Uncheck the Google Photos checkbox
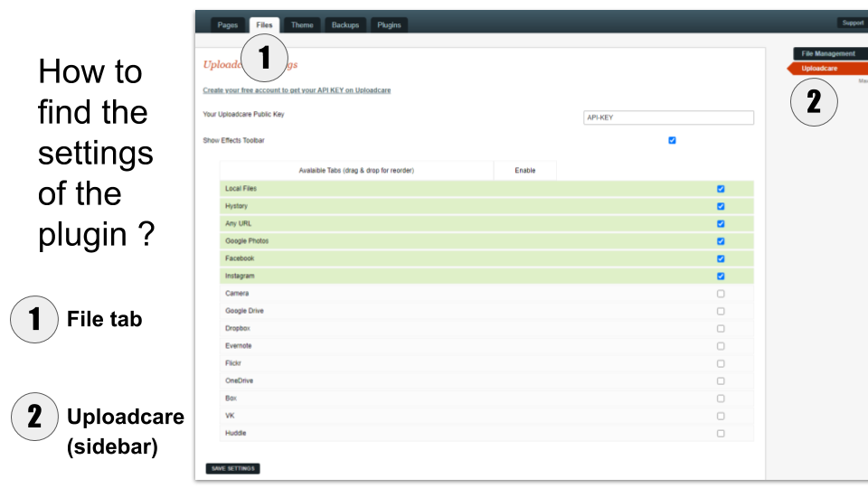 tap(721, 241)
